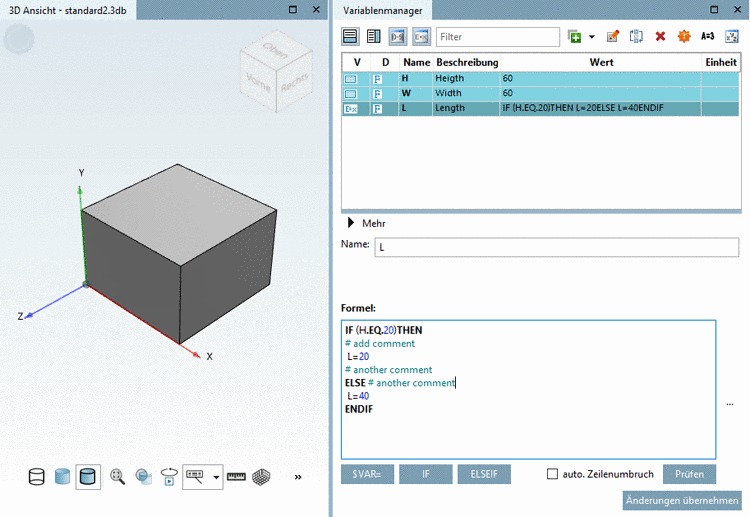Toggle the list view layout button
The image size is (750, 517).
[x=350, y=37]
